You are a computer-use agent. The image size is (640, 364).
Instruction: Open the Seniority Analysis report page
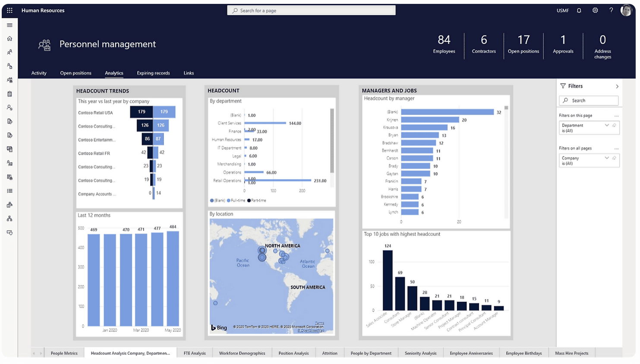click(421, 353)
